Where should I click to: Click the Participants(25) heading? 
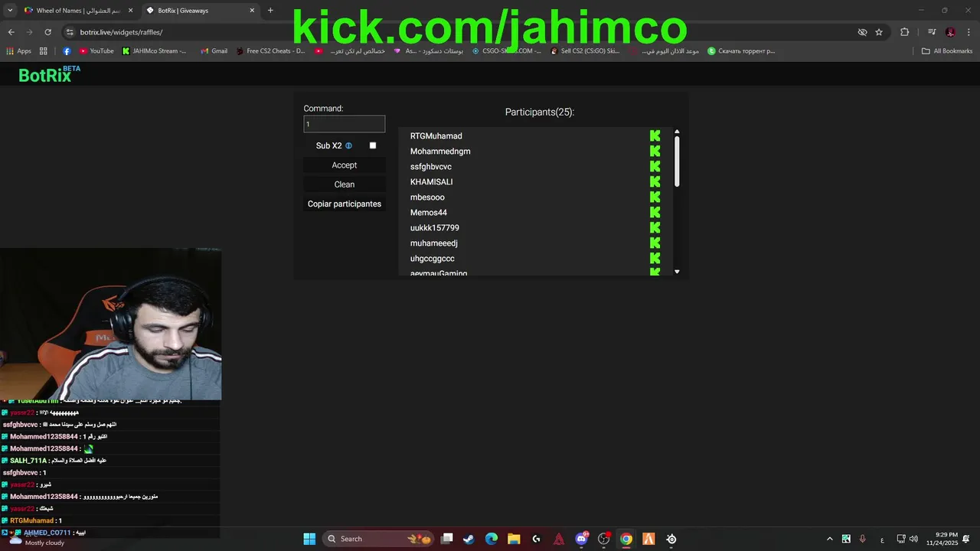click(x=540, y=112)
